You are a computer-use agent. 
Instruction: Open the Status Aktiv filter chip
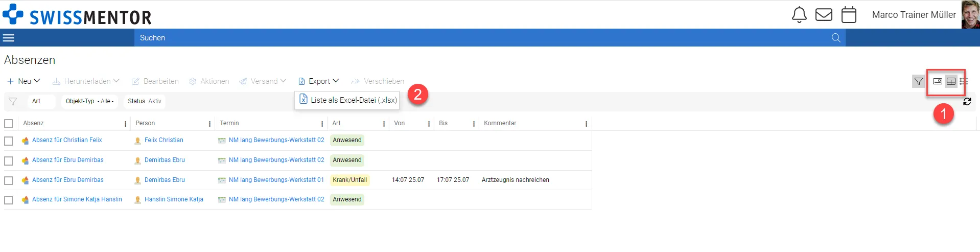click(x=145, y=101)
